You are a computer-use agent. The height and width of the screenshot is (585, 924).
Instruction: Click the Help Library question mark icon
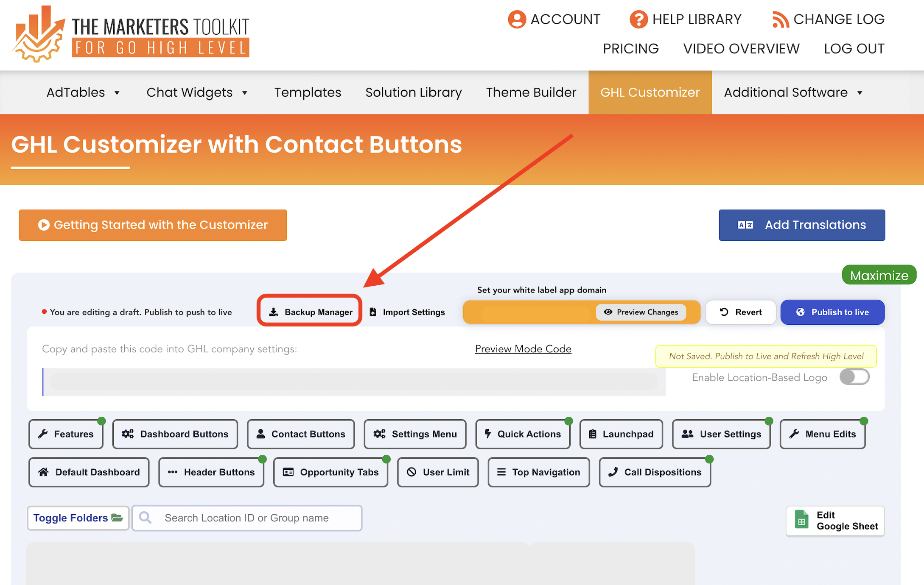click(638, 19)
